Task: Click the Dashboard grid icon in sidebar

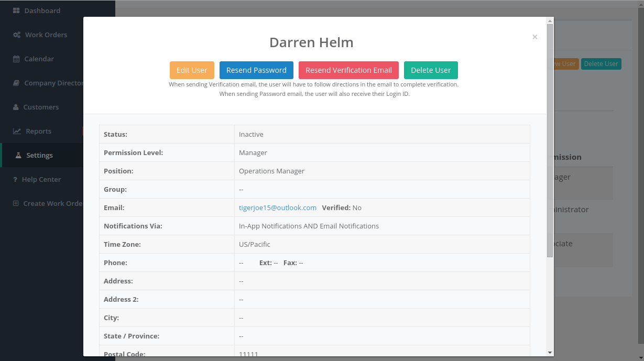Action: click(x=16, y=10)
